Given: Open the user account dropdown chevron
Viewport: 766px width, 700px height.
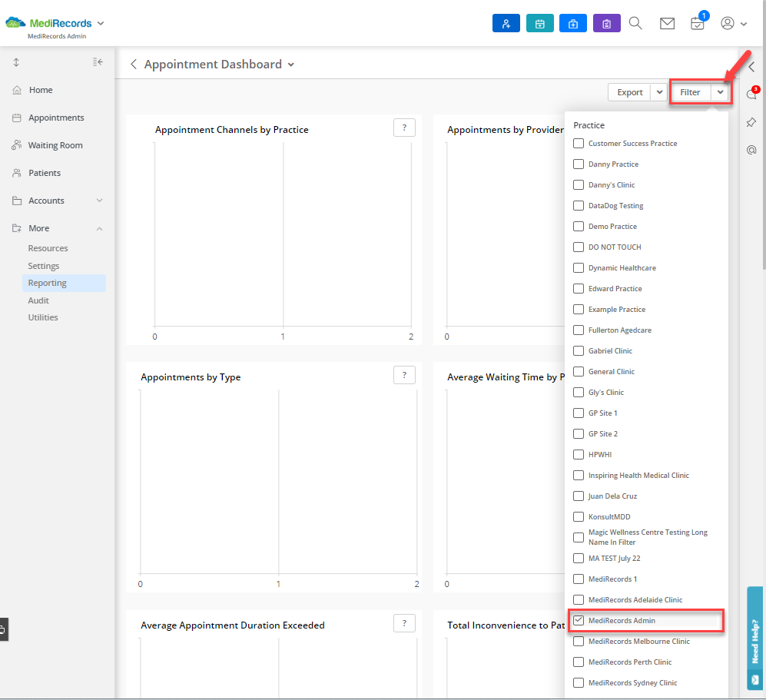Looking at the screenshot, I should (x=744, y=24).
